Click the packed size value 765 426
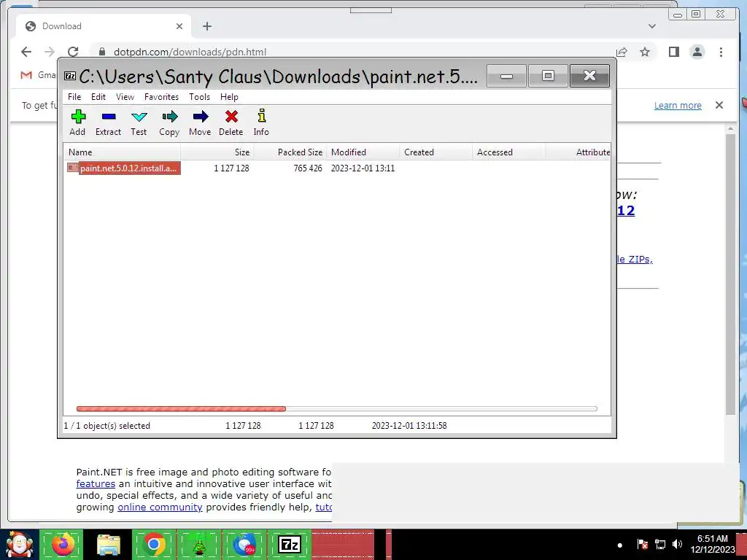This screenshot has height=560, width=747. [x=308, y=168]
